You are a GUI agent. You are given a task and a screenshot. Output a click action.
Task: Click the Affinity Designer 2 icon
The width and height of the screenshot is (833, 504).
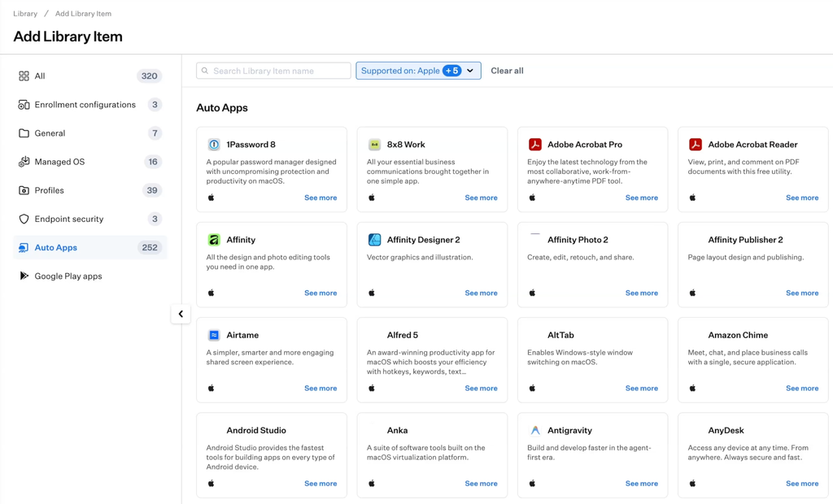point(374,240)
